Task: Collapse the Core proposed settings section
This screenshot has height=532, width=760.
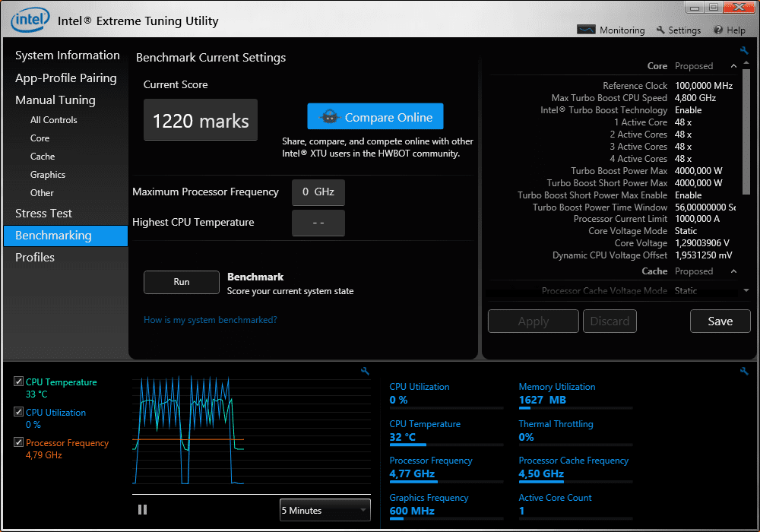Action: point(734,66)
